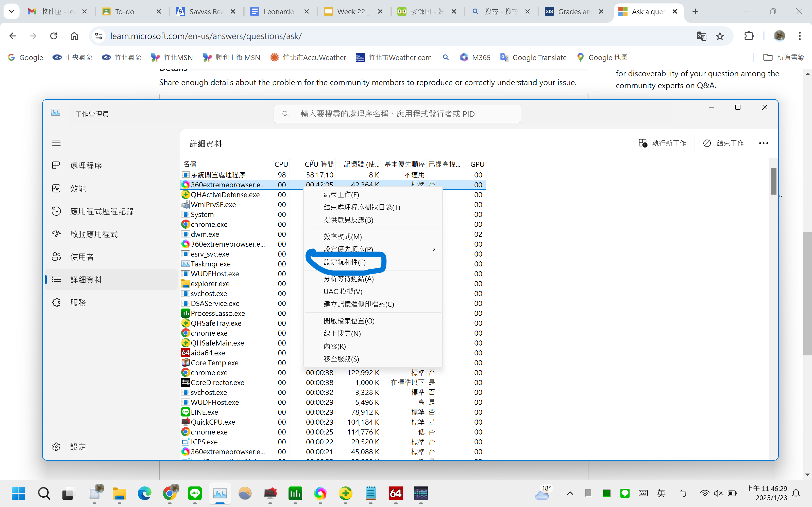Select 結束工作(E) from context menu
The width and height of the screenshot is (812, 507).
click(x=341, y=194)
